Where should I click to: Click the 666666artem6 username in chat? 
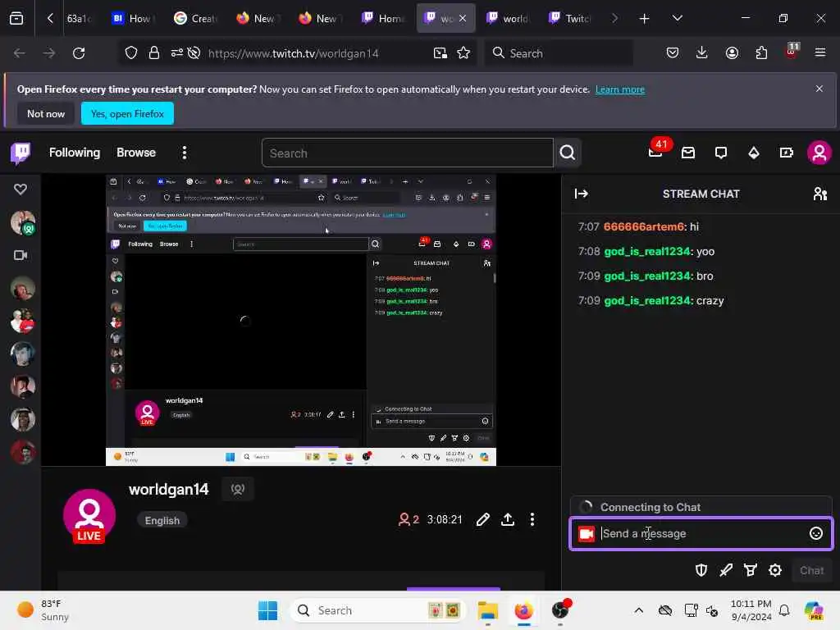pos(644,226)
